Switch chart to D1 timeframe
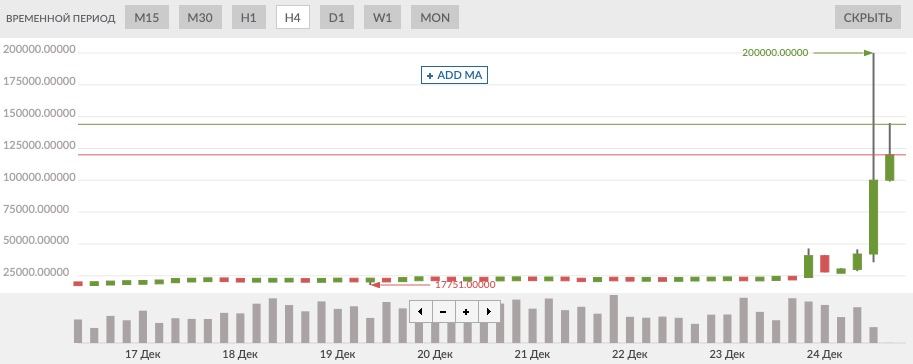 (337, 17)
